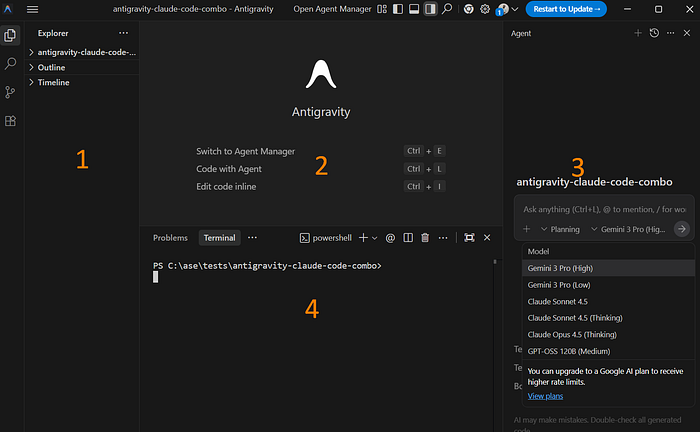Open the browser Chrome icon in title bar

tap(468, 9)
